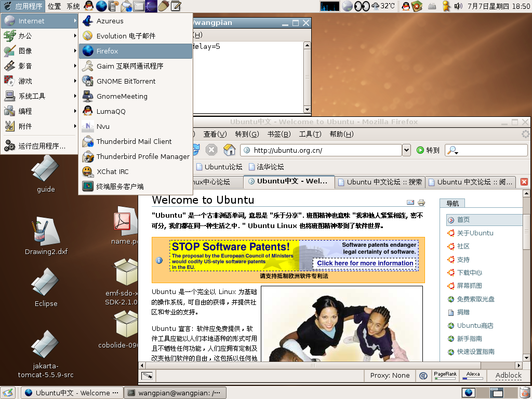Screen dimensions: 532x399
Task: Expand the 图像 submenu
Action: click(x=39, y=51)
